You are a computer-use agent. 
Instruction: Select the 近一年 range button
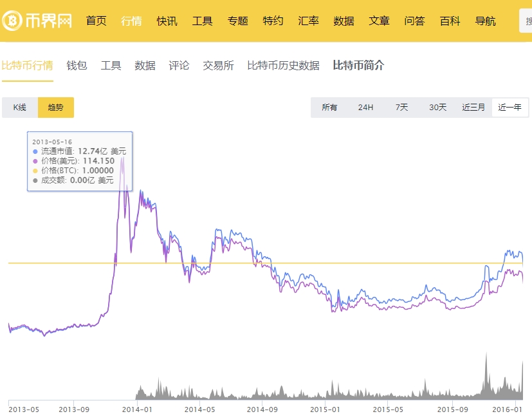[x=509, y=108]
